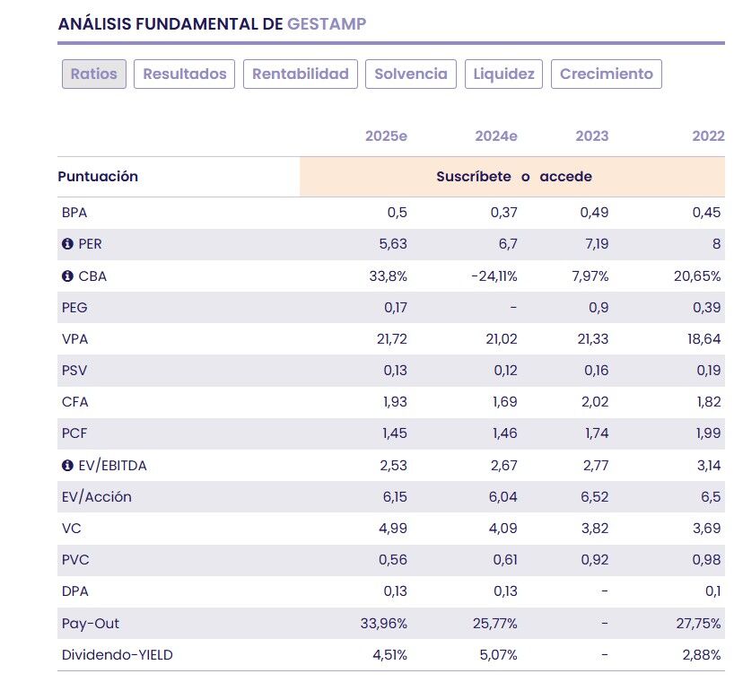The height and width of the screenshot is (700, 734).
Task: Open the Rentabilidad tab
Action: click(x=301, y=74)
